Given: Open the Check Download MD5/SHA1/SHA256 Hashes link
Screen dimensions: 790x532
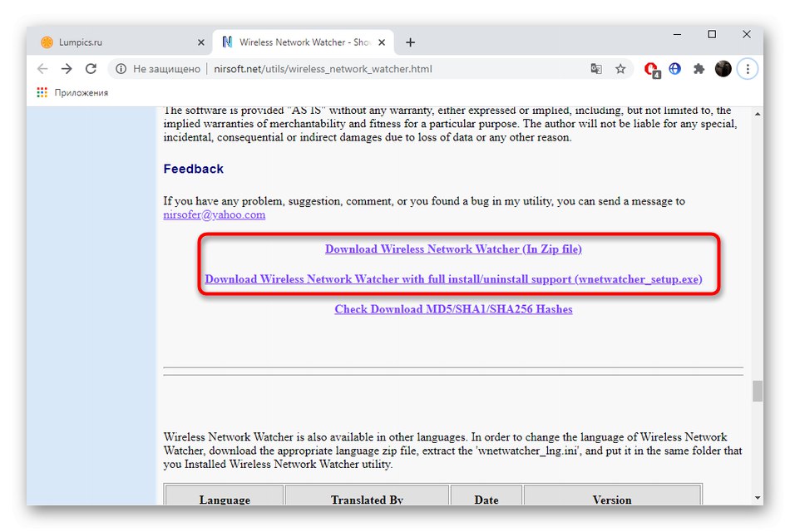Looking at the screenshot, I should point(453,308).
